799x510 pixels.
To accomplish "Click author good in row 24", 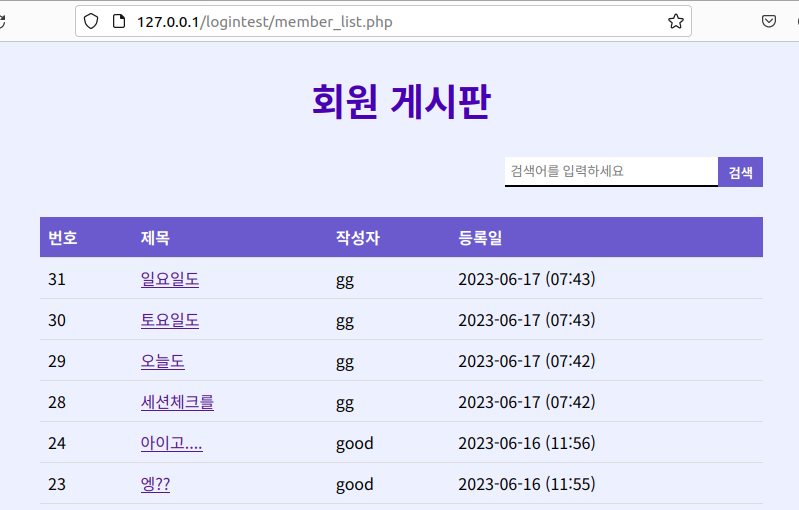I will point(355,444).
